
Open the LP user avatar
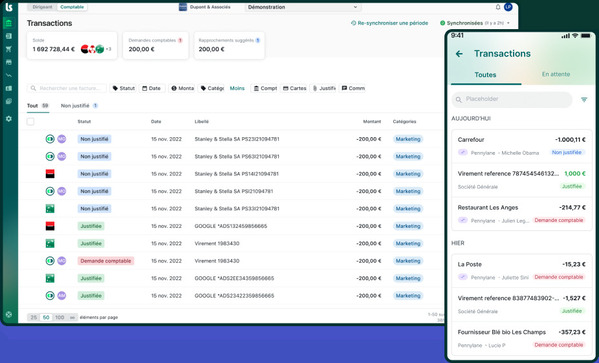[508, 7]
